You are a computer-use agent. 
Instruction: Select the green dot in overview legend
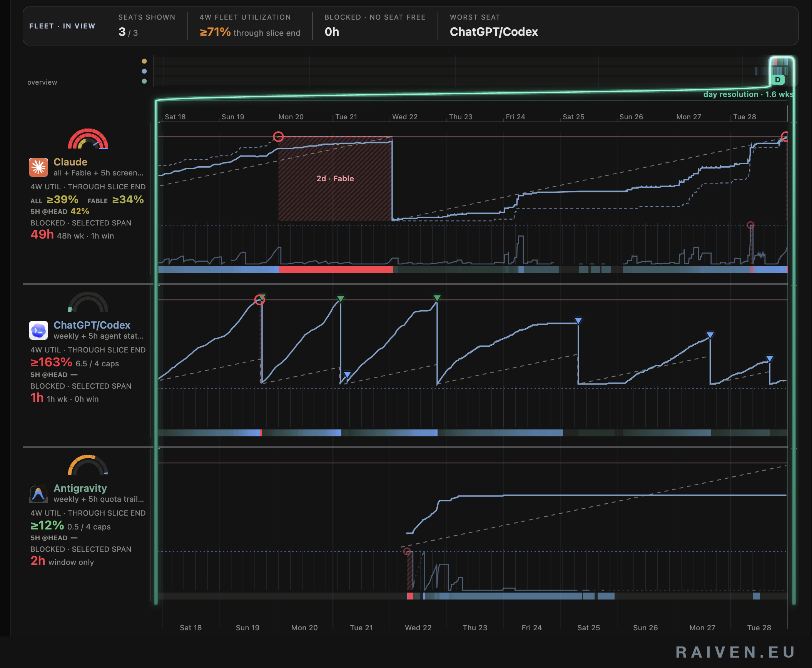click(x=144, y=81)
